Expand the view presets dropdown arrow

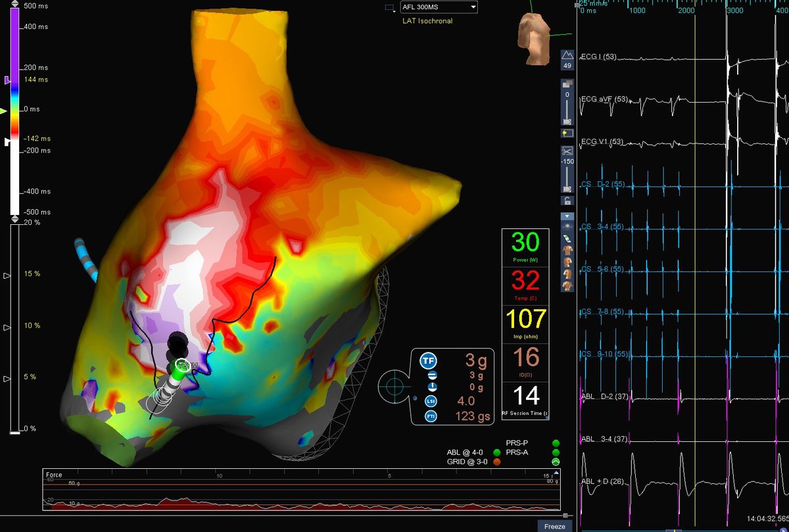[x=567, y=216]
